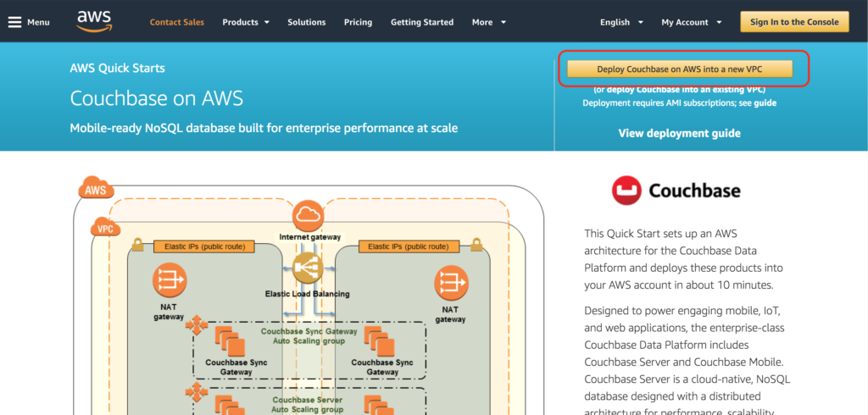Screen dimensions: 868x415
Task: Click the Couchbase Sync Gateway Auto Scaling group label
Action: [309, 336]
